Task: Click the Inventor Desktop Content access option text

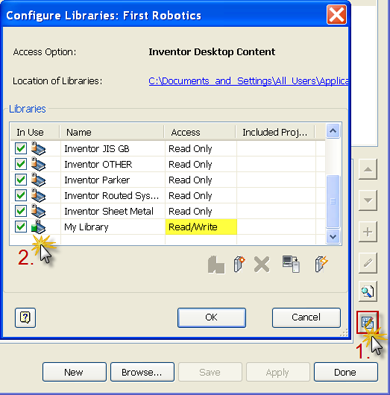Action: [x=212, y=52]
